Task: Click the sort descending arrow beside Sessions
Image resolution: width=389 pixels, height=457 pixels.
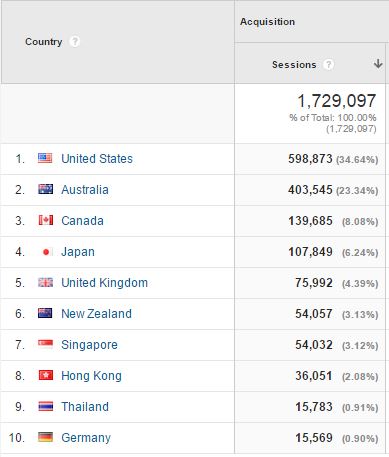Action: coord(378,64)
